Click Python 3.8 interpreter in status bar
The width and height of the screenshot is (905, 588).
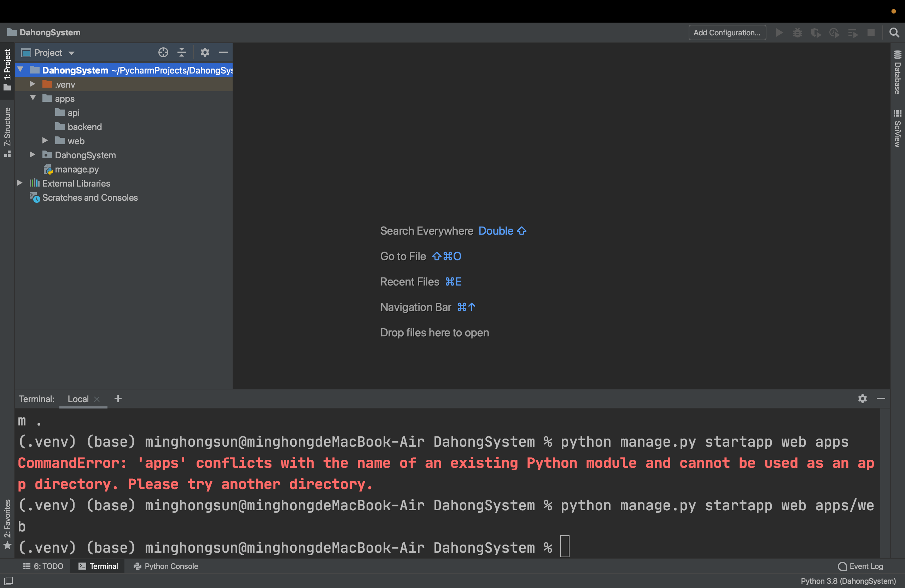click(848, 581)
